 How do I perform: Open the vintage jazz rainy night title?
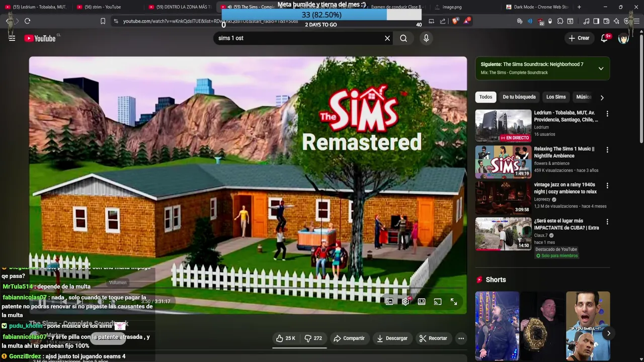566,188
